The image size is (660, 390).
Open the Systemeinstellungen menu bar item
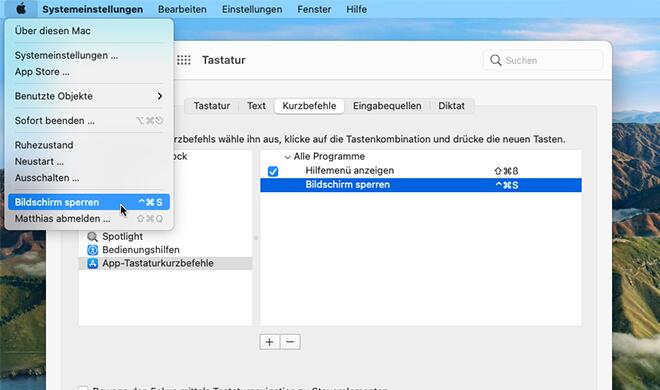point(92,9)
